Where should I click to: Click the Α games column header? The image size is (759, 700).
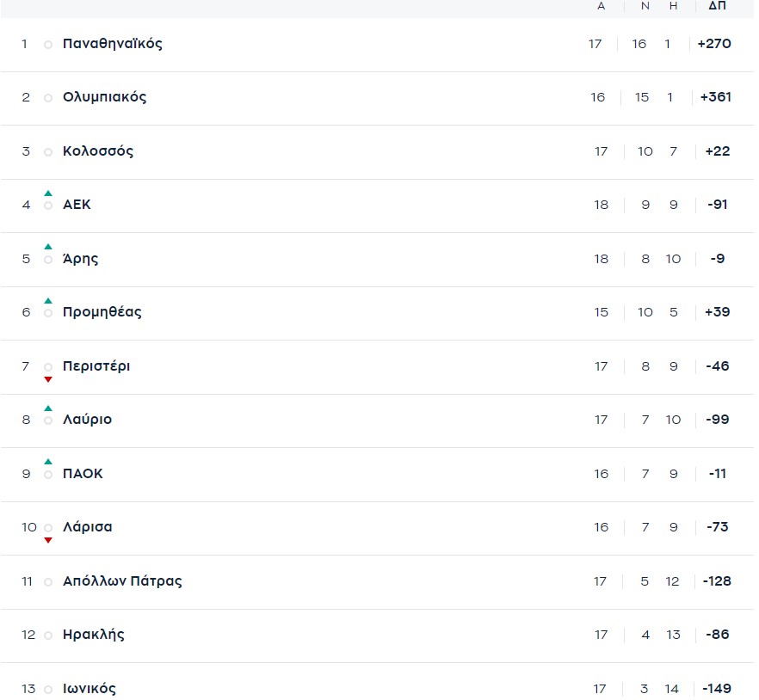[602, 6]
